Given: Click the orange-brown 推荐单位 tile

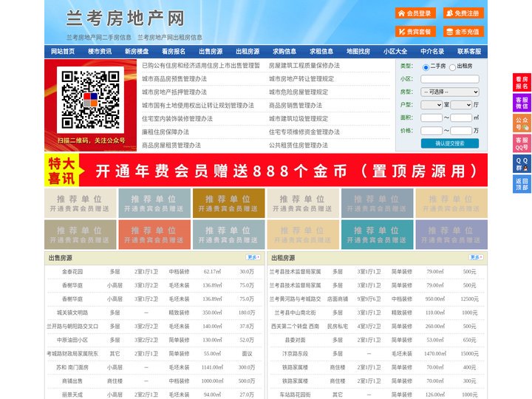Looking at the screenshot, I should tap(228, 203).
